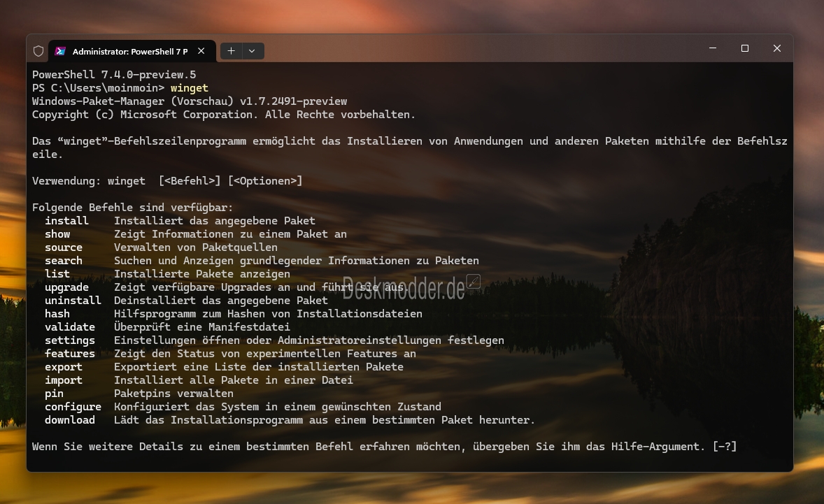Click the 'Copyright (c) Microsoft Corporation' line

(224, 115)
